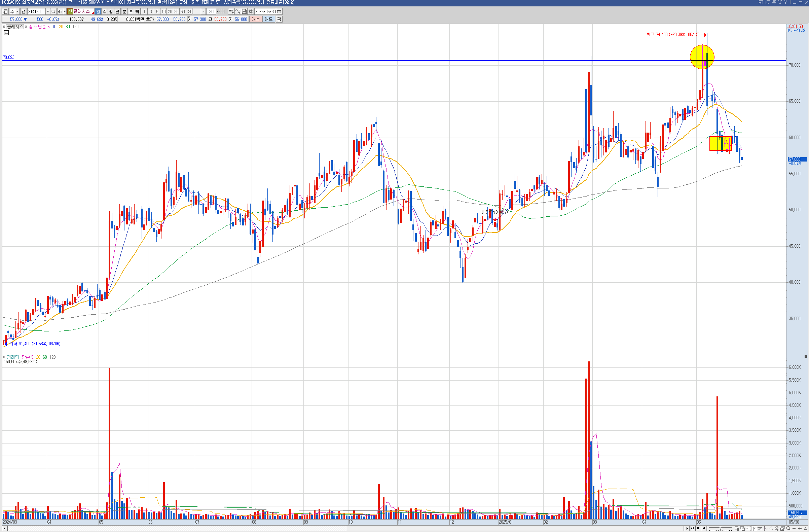Click the save chart floppy disk icon
The image size is (809, 532).
244,11
